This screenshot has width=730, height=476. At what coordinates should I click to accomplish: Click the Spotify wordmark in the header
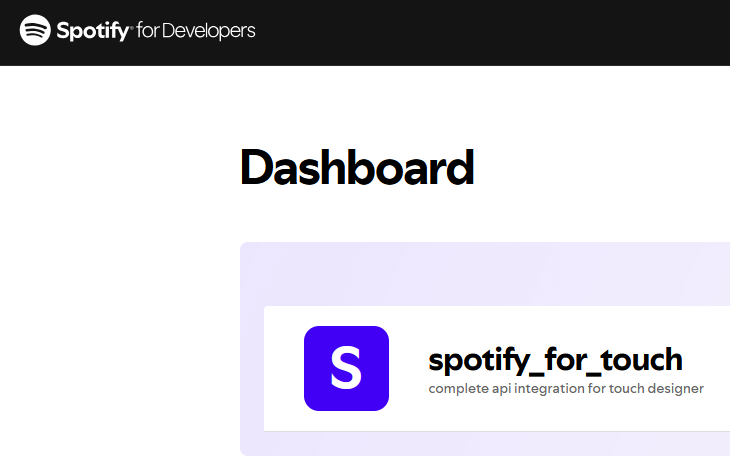pyautogui.click(x=94, y=31)
